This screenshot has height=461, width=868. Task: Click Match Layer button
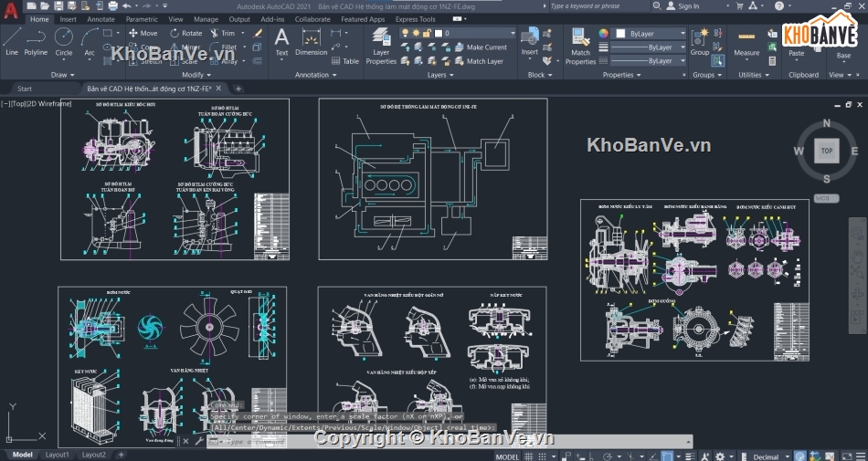coord(479,61)
